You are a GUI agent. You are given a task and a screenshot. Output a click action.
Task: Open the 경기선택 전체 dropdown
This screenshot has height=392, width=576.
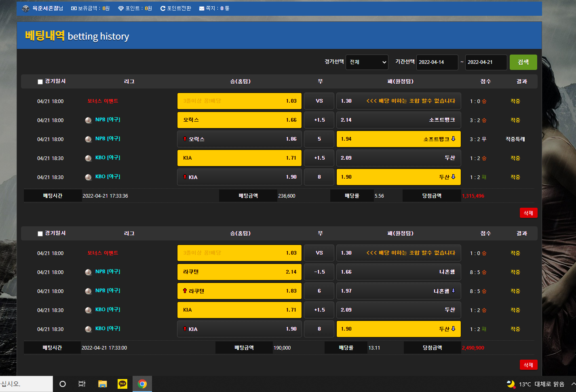pyautogui.click(x=367, y=62)
